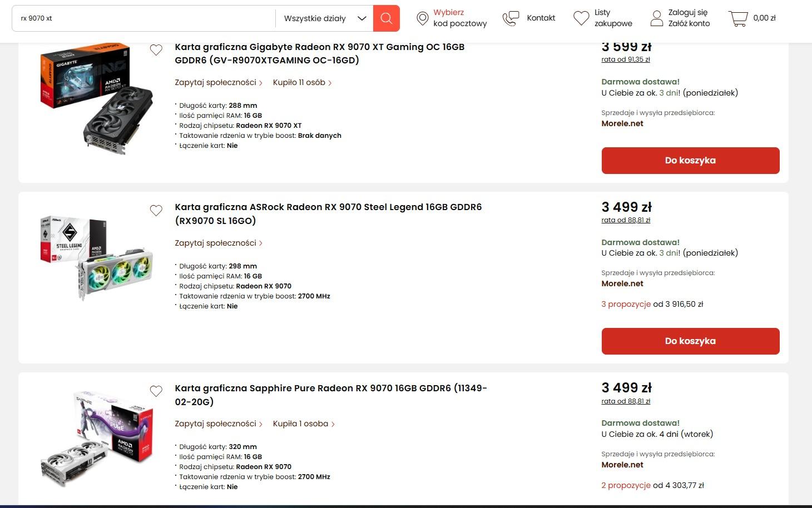Click the postal code location pin icon
Image resolution: width=812 pixels, height=508 pixels.
[x=423, y=18]
